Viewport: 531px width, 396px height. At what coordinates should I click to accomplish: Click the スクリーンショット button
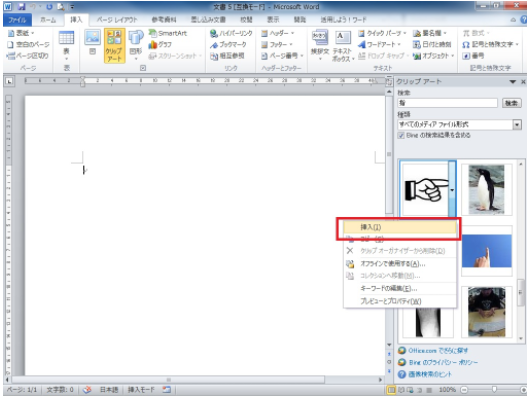click(x=175, y=56)
